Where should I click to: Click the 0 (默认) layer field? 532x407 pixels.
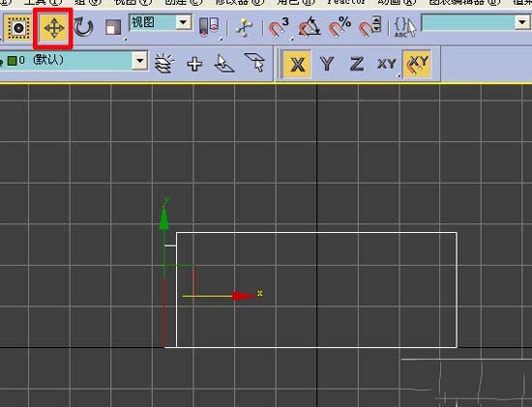67,60
